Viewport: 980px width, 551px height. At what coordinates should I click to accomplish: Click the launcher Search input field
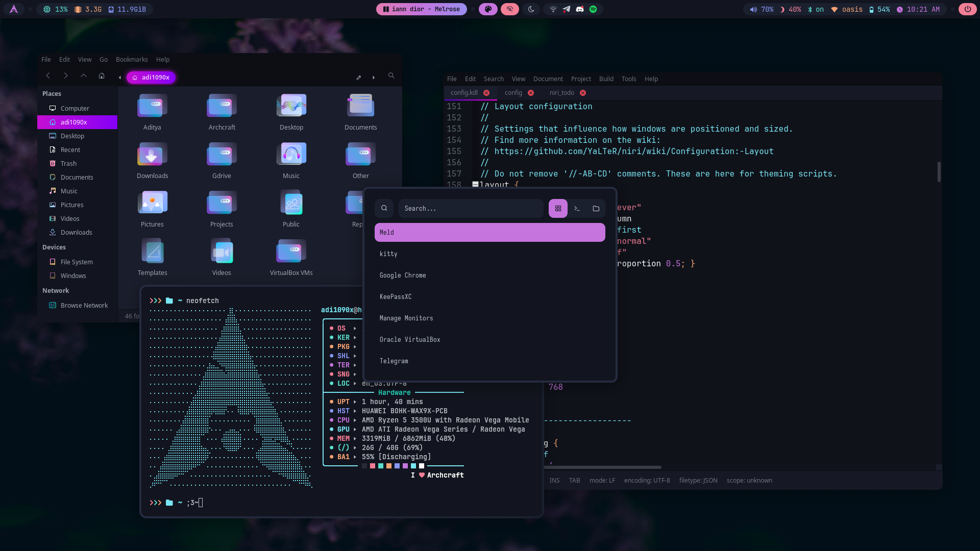[x=470, y=208]
